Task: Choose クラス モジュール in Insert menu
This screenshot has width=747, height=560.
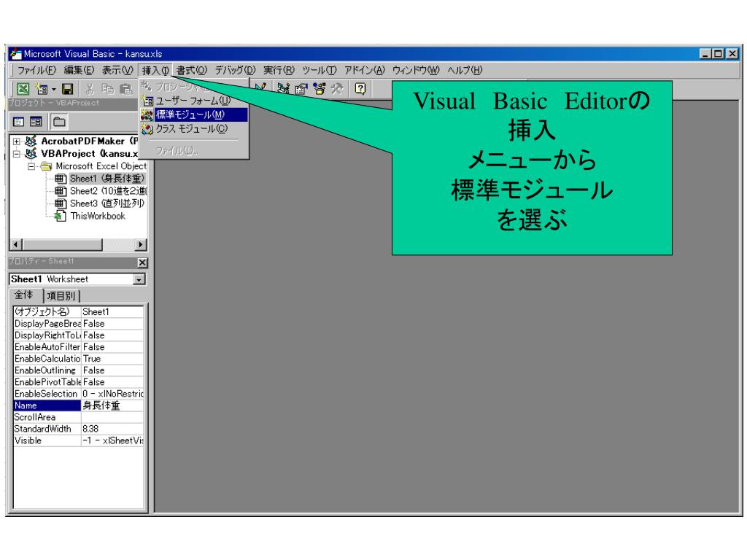Action: tap(193, 128)
